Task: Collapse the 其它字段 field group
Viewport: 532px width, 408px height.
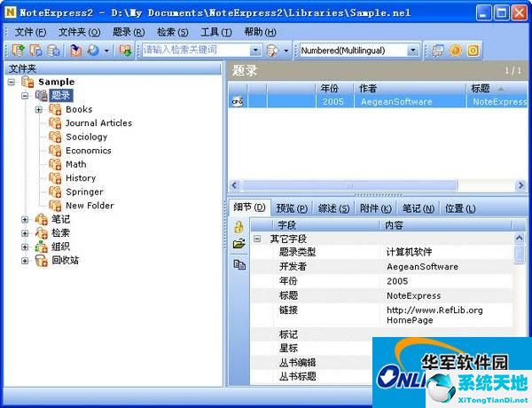Action: coord(257,239)
